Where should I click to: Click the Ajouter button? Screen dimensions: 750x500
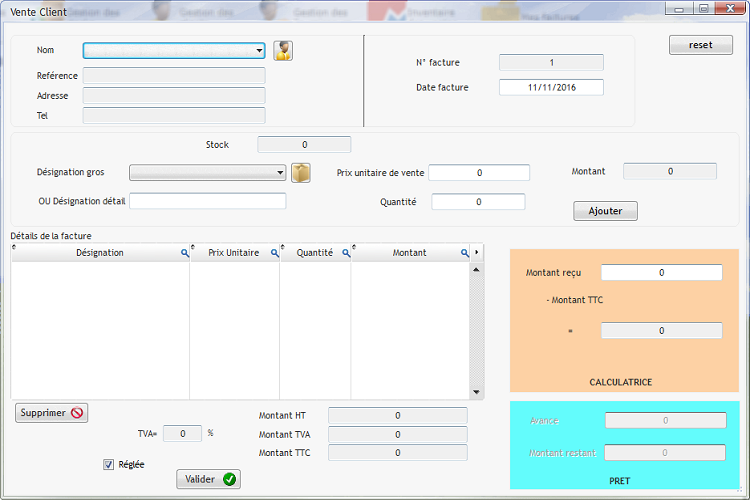[x=605, y=211]
